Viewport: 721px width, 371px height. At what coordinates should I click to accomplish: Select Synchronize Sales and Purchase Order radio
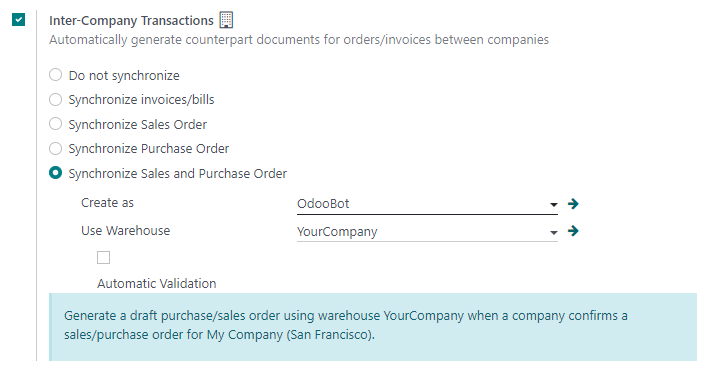pos(56,173)
